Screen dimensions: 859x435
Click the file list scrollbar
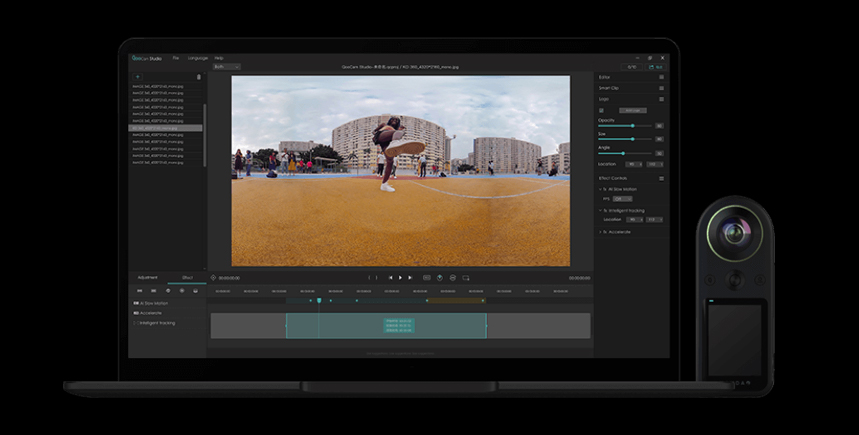tap(204, 134)
